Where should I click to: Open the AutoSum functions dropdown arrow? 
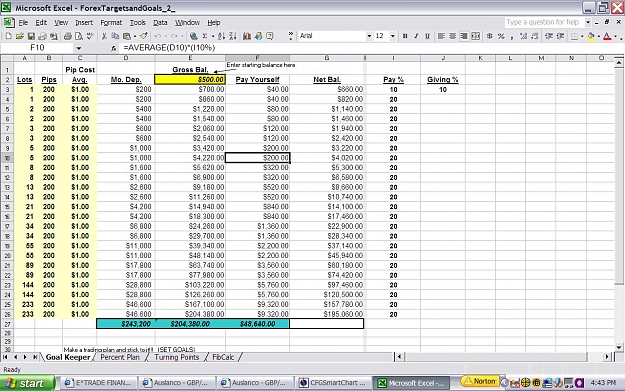212,36
